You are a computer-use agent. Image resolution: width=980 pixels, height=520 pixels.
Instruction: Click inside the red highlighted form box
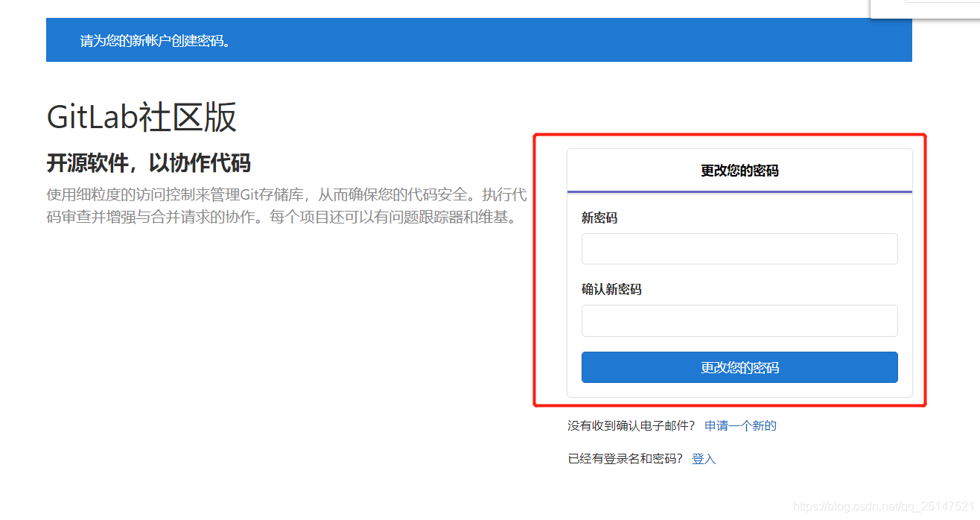tap(730, 268)
